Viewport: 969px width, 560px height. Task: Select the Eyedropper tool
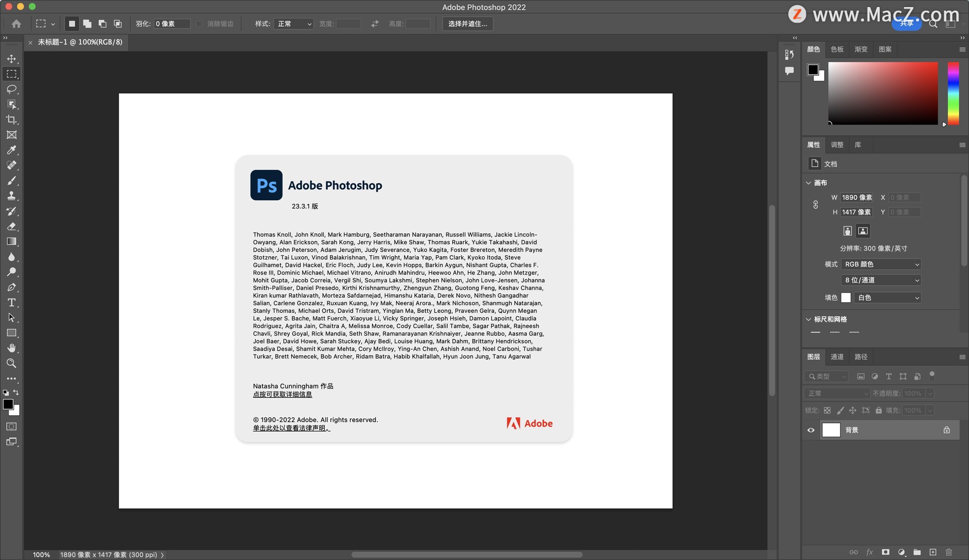tap(11, 150)
